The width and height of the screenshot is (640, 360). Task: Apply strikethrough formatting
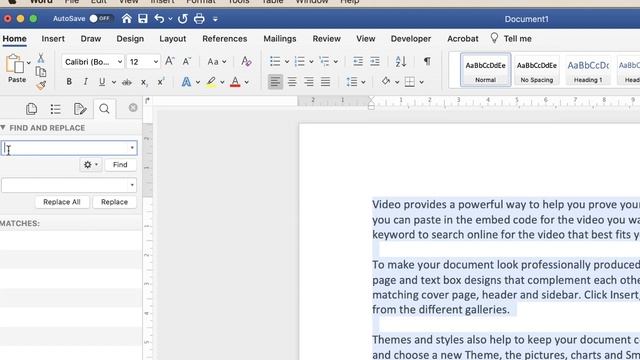[127, 82]
